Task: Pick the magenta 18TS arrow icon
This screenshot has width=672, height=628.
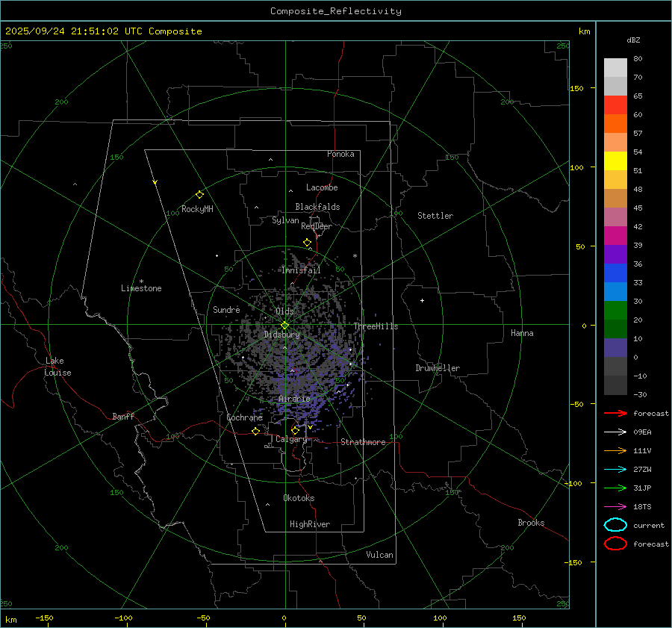Action: coord(615,506)
